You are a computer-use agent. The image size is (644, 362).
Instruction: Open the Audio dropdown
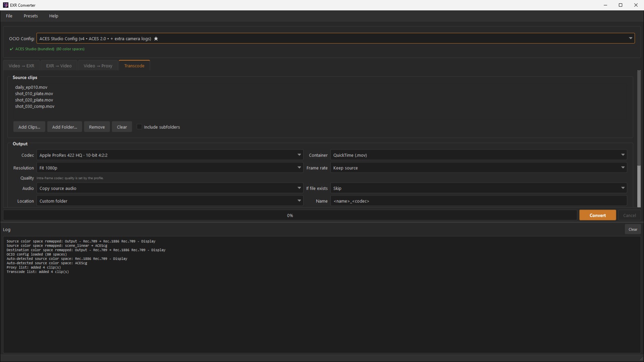coord(170,188)
